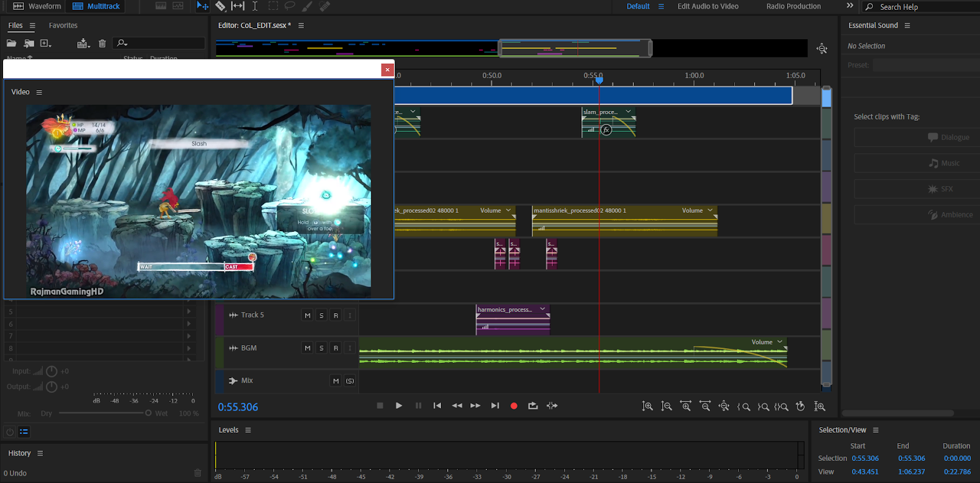
Task: Click Zoom In at Out Point icon
Action: [x=763, y=406]
